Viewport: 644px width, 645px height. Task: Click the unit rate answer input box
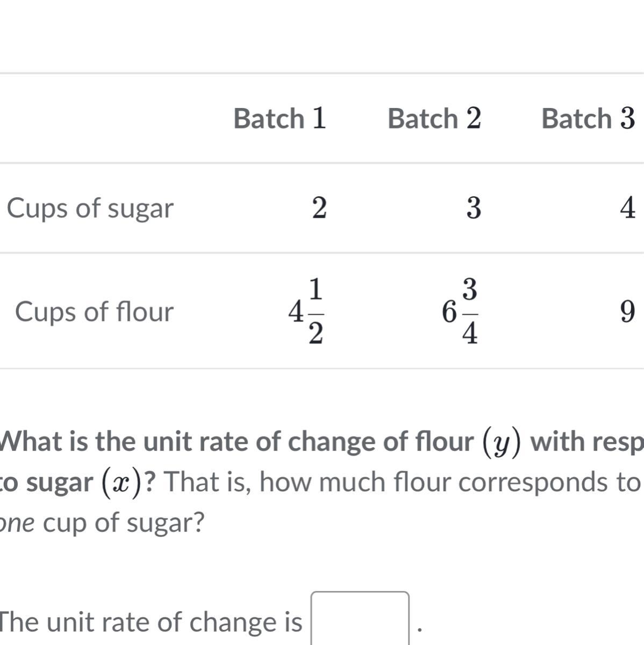coord(360,619)
